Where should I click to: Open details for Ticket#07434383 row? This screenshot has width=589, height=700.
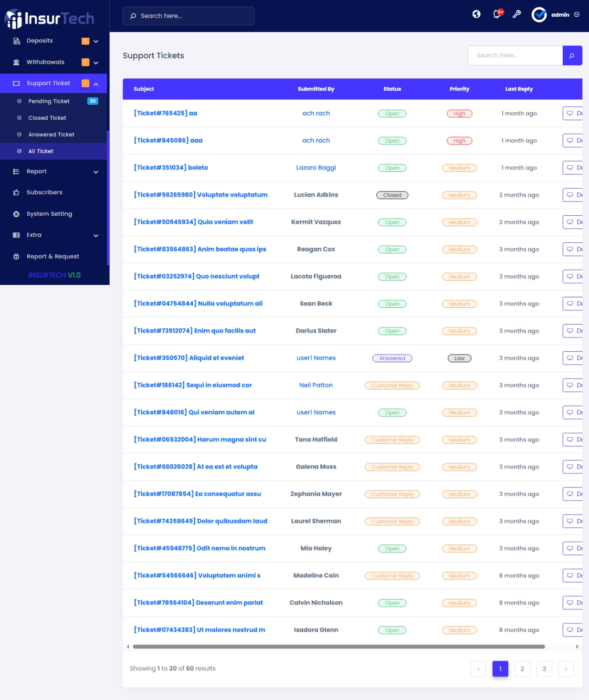(x=573, y=630)
